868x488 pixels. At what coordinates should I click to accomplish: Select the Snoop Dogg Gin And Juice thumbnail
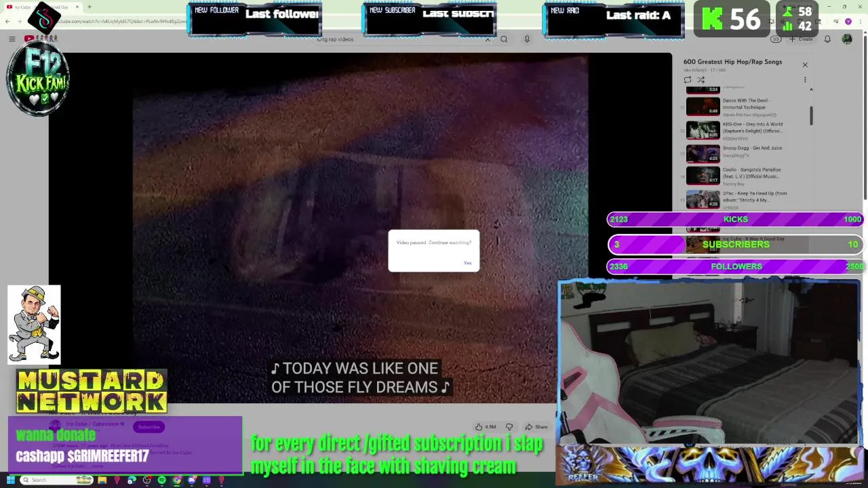coord(703,153)
